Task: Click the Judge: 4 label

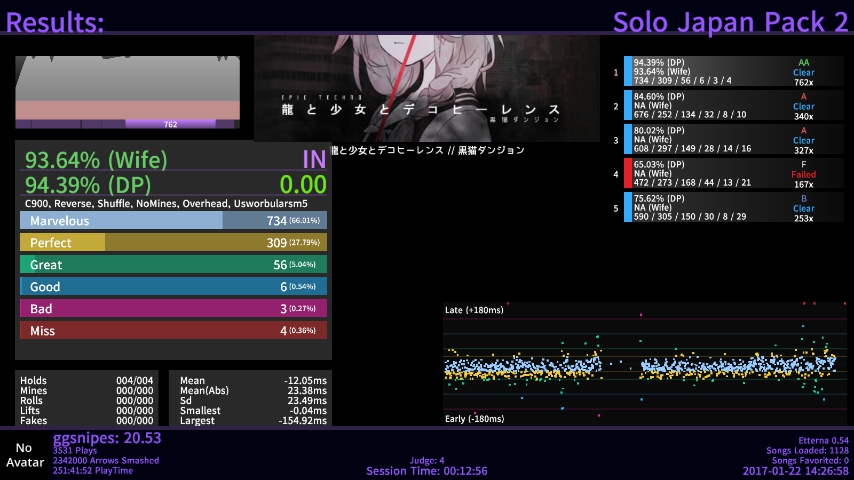Action: click(426, 461)
